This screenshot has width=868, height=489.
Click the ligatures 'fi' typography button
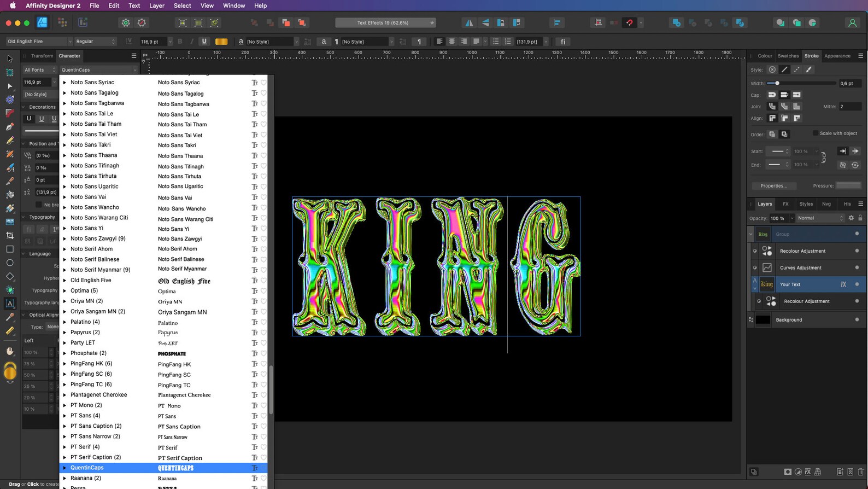[563, 42]
